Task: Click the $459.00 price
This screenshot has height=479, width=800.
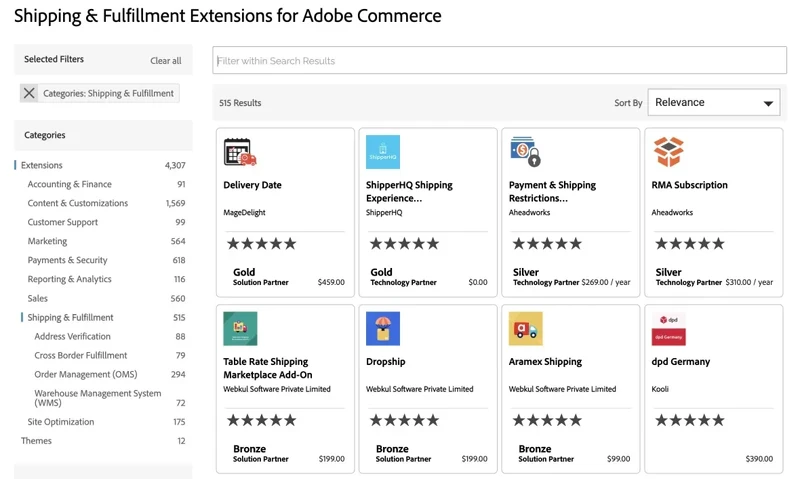Action: 331,282
